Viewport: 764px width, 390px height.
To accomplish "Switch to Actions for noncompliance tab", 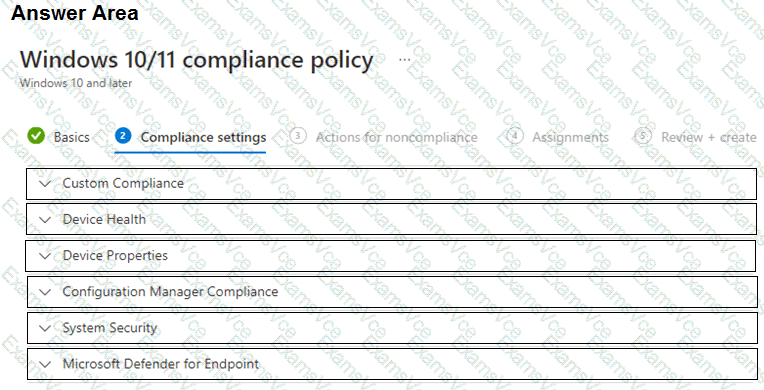I will (x=396, y=137).
